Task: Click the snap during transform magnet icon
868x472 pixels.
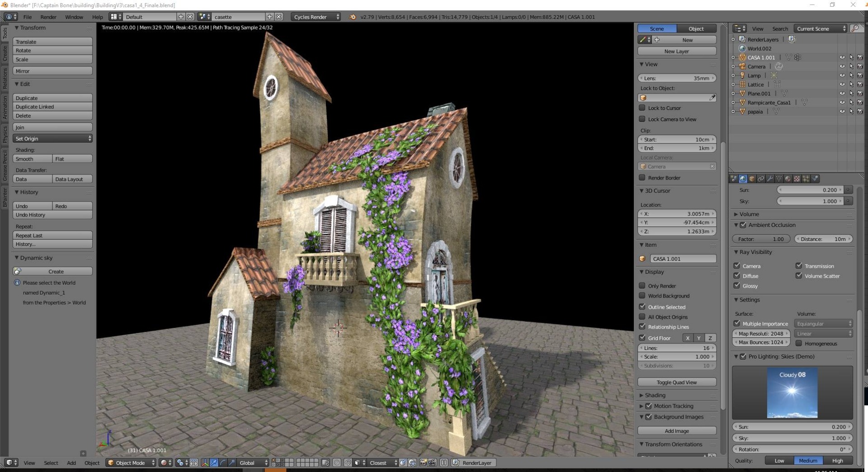Action: [x=348, y=463]
